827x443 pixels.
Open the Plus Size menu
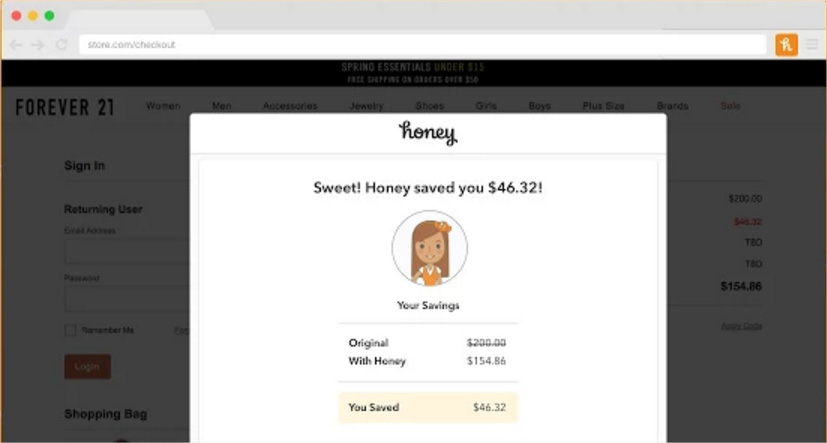tap(604, 106)
